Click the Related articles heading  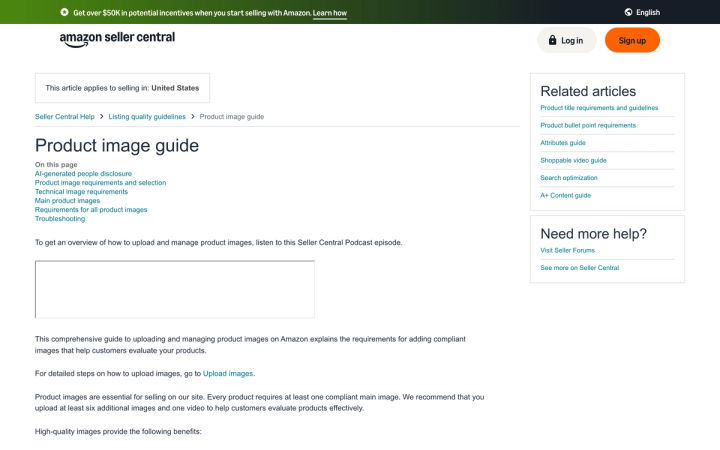pos(588,91)
